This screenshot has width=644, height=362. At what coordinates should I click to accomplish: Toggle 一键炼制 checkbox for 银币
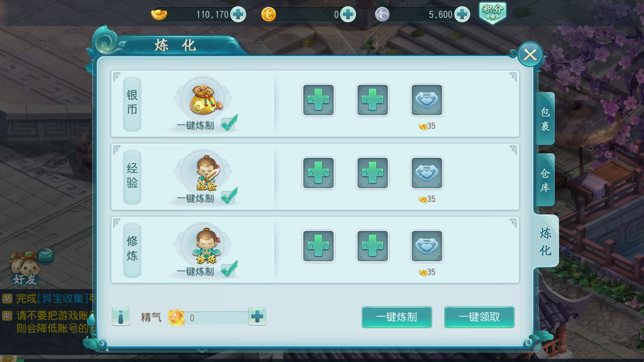[229, 123]
